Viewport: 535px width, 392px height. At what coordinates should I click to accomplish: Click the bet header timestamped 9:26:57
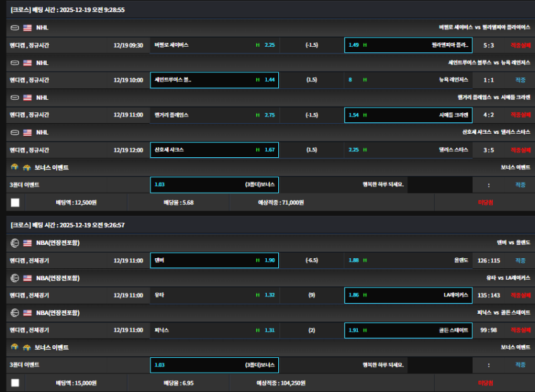68,225
